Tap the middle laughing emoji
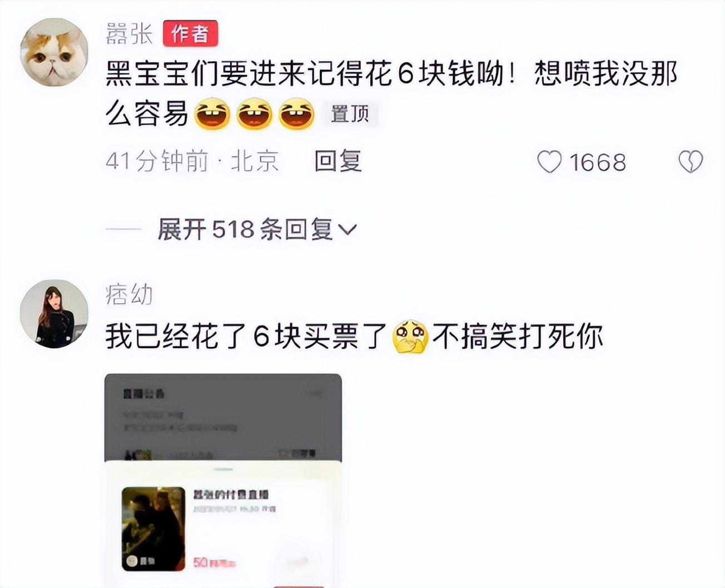Screen dimensions: 725x588 click(x=255, y=114)
